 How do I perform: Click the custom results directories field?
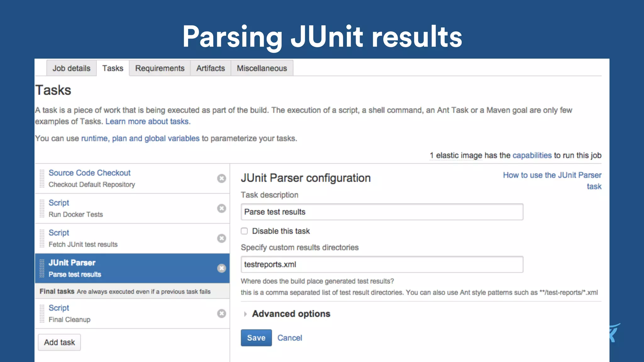pos(382,264)
